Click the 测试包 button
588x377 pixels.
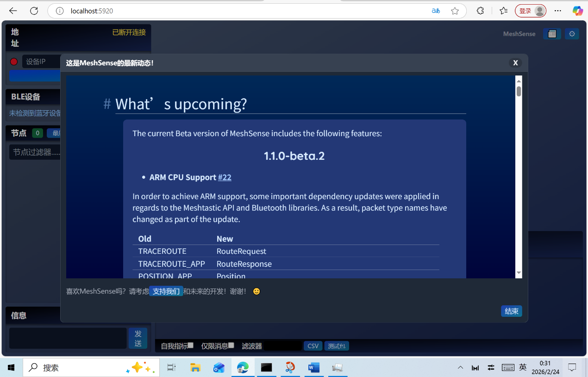(x=337, y=346)
